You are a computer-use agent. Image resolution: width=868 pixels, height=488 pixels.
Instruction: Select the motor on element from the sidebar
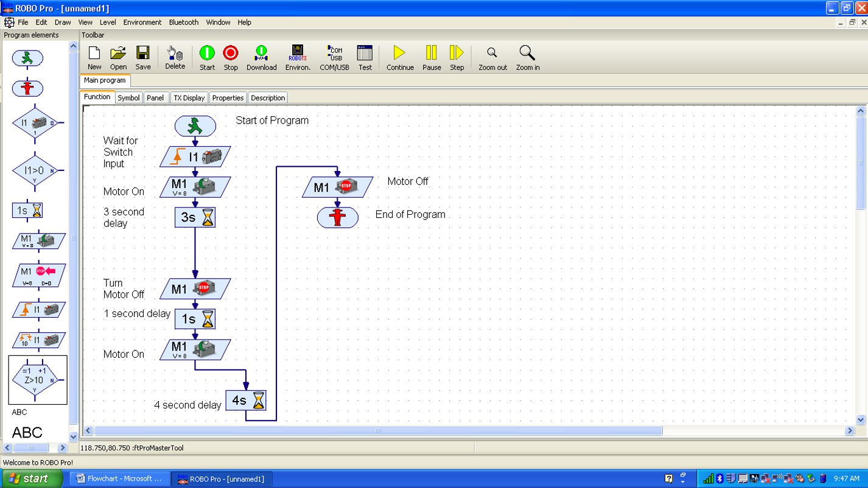coord(38,241)
